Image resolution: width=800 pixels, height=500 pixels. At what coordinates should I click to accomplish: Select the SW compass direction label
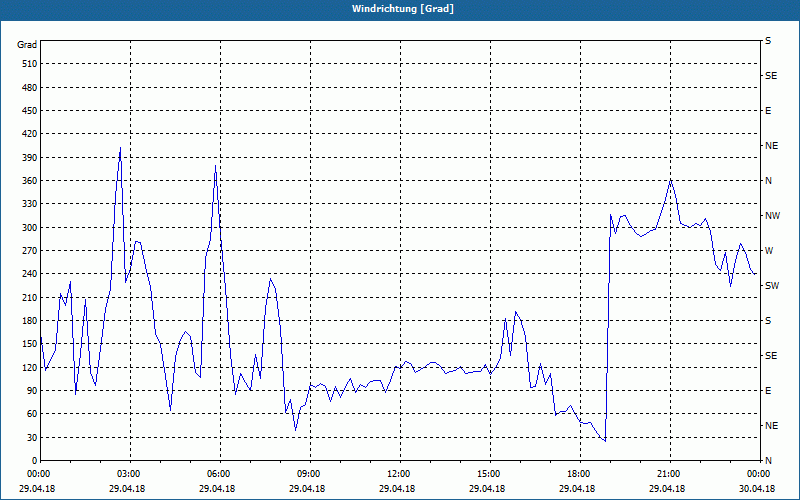point(772,286)
